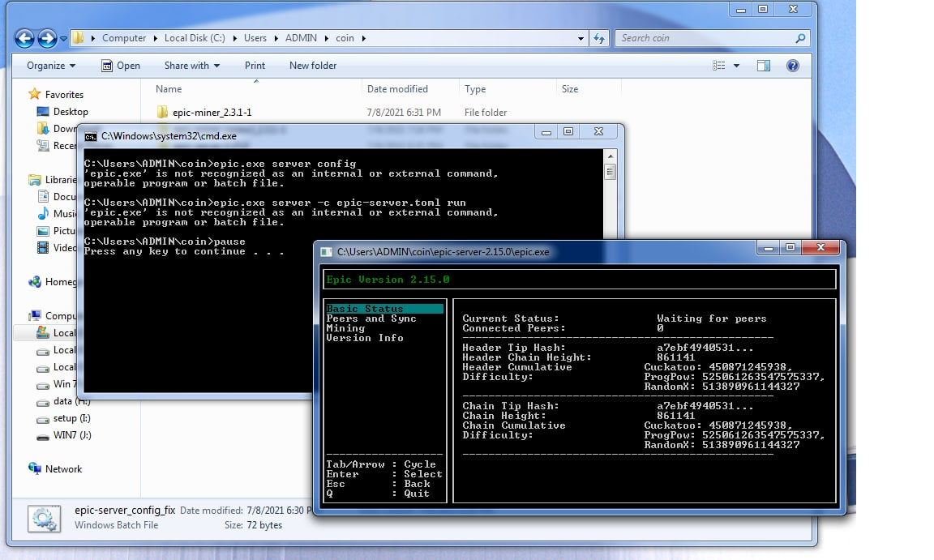Image resolution: width=934 pixels, height=560 pixels.
Task: Open the Share with menu
Action: [192, 66]
